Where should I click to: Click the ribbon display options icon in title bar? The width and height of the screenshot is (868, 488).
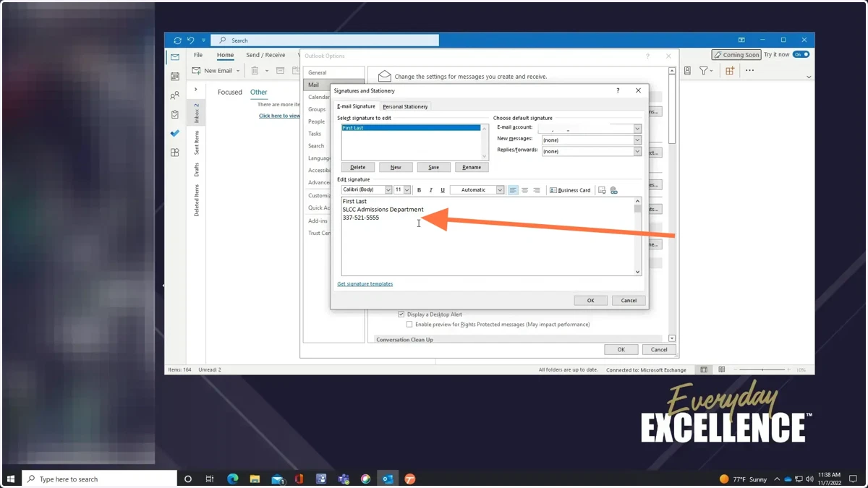point(741,40)
